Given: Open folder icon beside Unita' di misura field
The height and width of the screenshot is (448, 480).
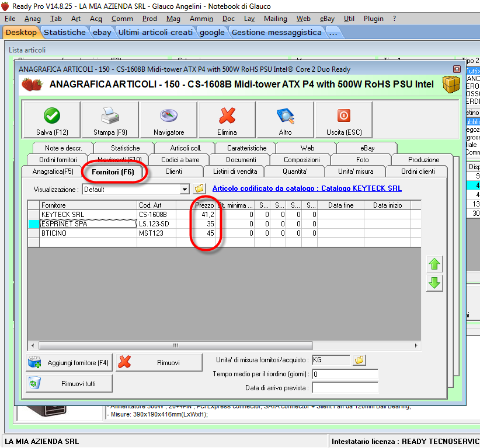Looking at the screenshot, I should click(359, 360).
